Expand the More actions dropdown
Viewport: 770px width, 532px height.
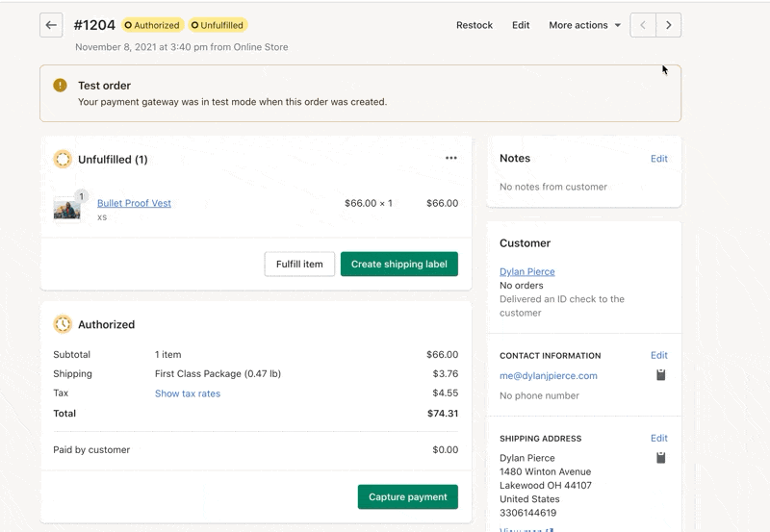[x=584, y=25]
